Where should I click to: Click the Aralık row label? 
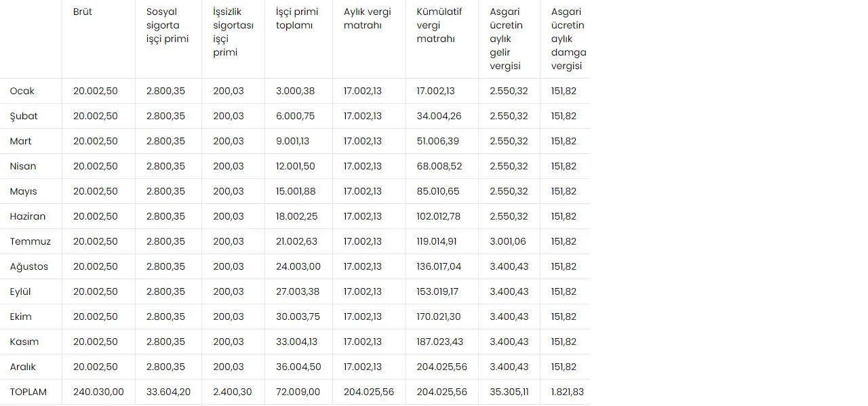[23, 367]
